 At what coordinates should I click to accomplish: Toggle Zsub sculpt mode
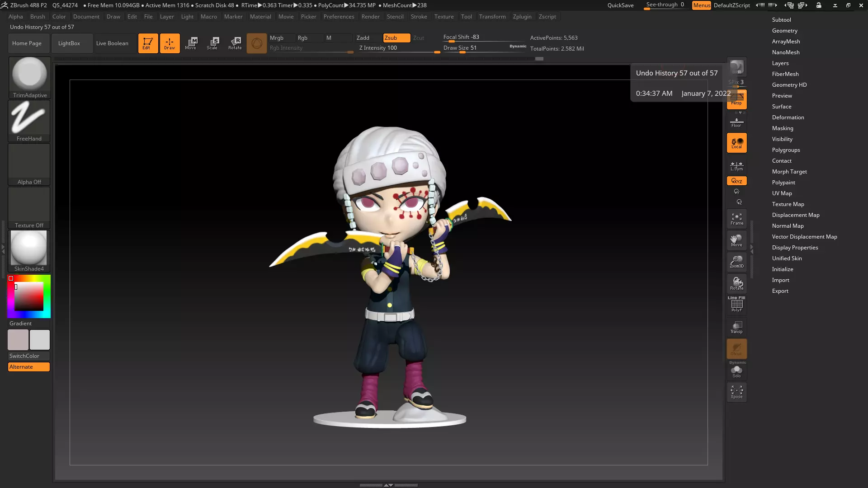pyautogui.click(x=396, y=38)
